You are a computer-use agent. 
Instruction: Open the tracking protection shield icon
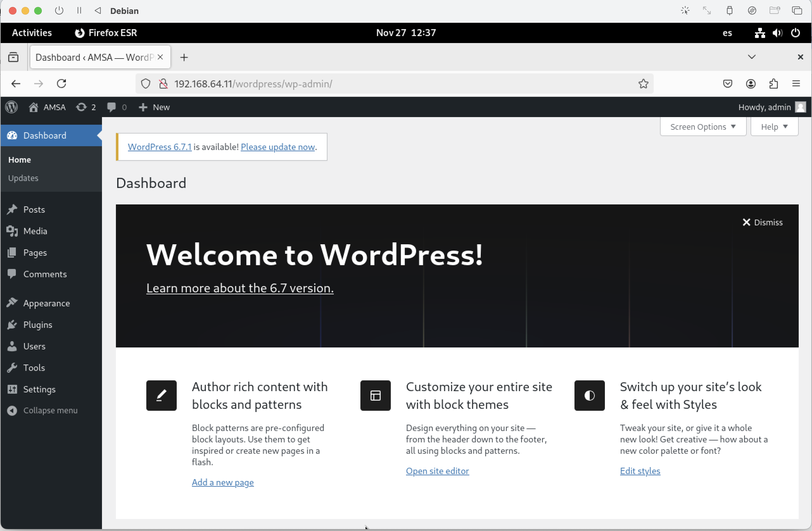click(146, 84)
